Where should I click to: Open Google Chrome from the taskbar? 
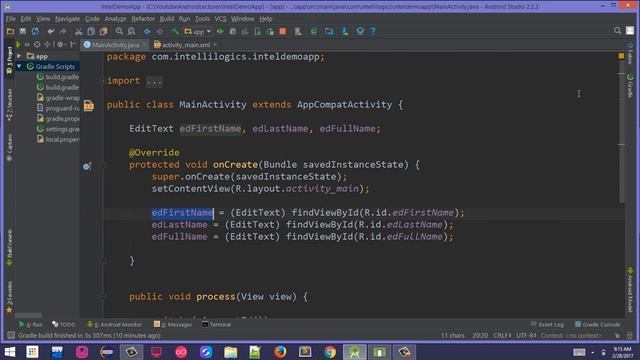tap(330, 352)
